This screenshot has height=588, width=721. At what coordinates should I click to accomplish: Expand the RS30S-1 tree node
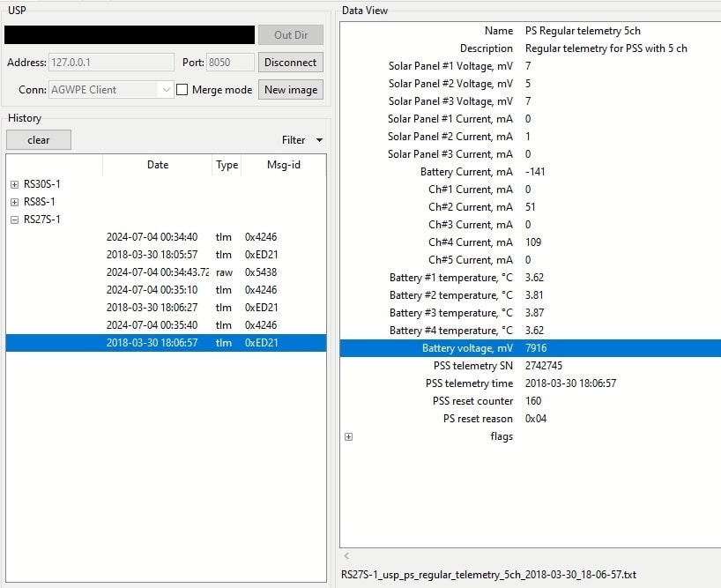tap(14, 184)
